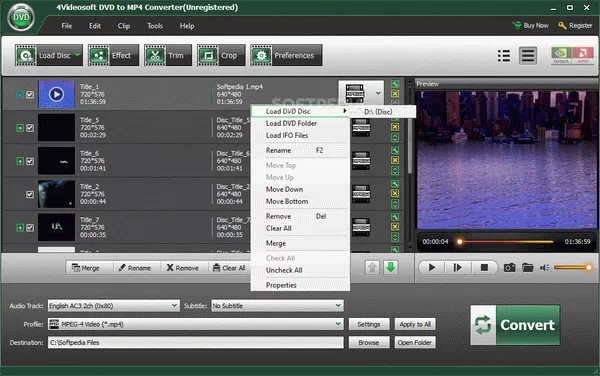Open Properties from context menu

300,285
